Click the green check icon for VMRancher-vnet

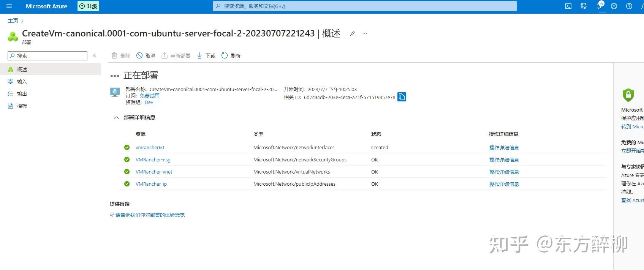pyautogui.click(x=127, y=172)
